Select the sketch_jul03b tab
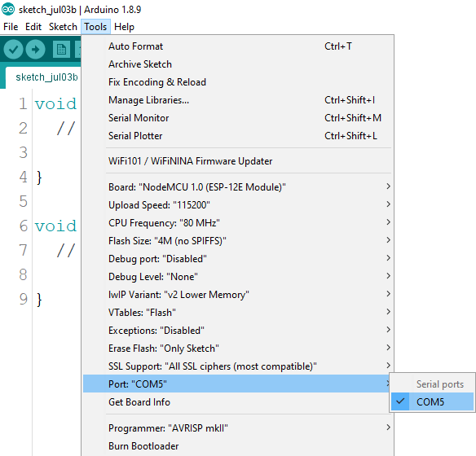Screen dimensions: 476x456 click(x=43, y=77)
